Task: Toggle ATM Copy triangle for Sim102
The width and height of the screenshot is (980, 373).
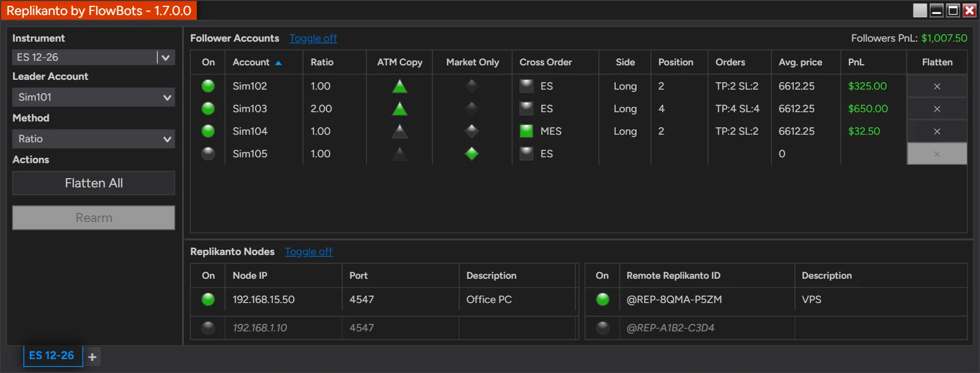Action: [400, 86]
